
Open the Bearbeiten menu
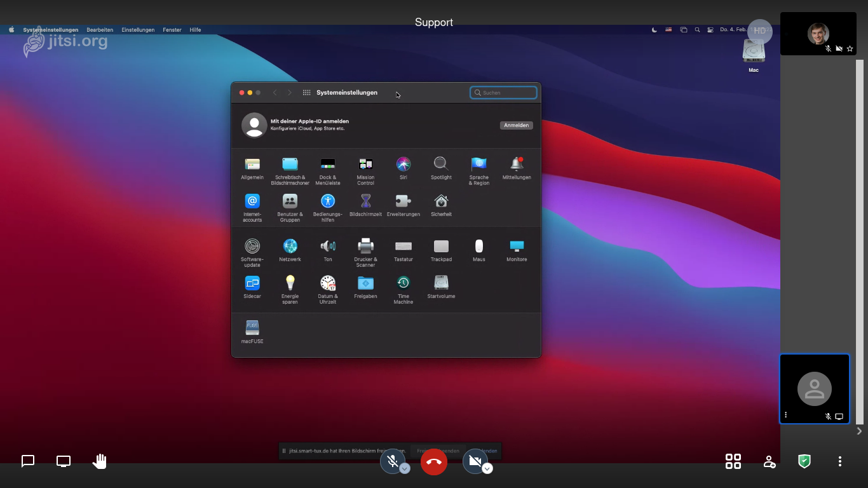pos(100,30)
